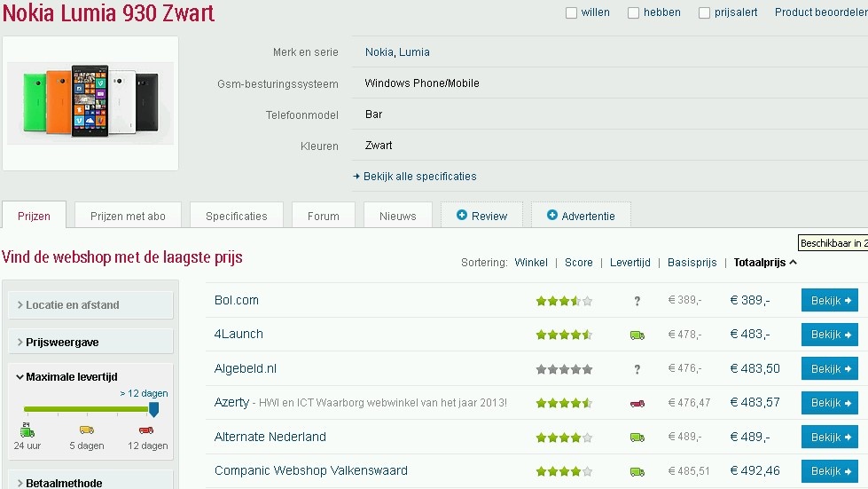Tick the 'willen' checkbox
This screenshot has height=489, width=868.
tap(572, 13)
